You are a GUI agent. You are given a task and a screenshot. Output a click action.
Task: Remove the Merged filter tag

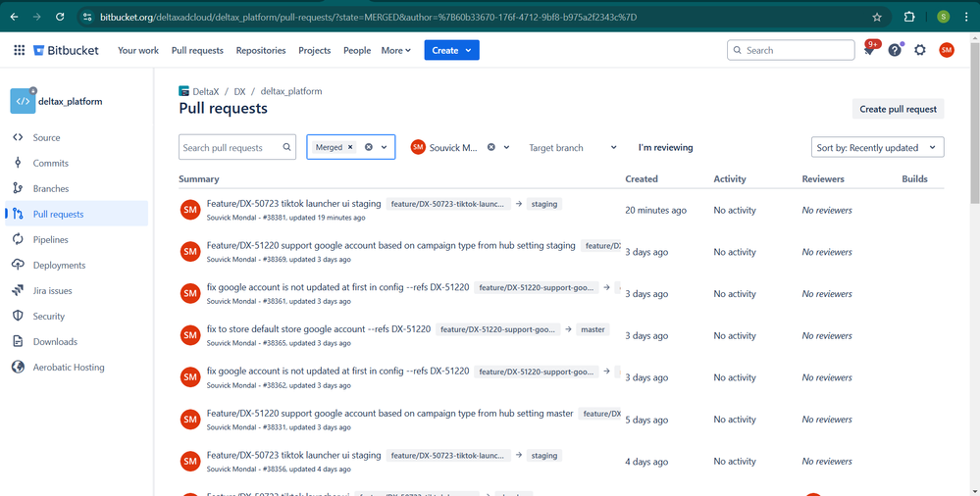pyautogui.click(x=350, y=147)
